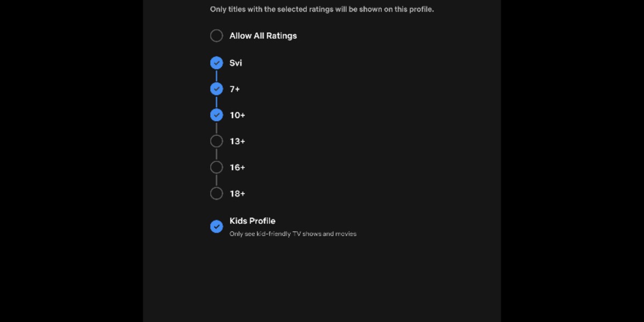Select the Allow All Ratings radio circle
This screenshot has height=322, width=644.
pos(216,36)
